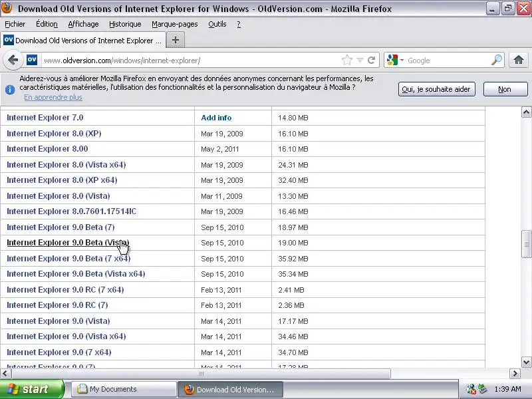Click the vertical scrollbar up arrow
532x399 pixels.
click(x=526, y=112)
